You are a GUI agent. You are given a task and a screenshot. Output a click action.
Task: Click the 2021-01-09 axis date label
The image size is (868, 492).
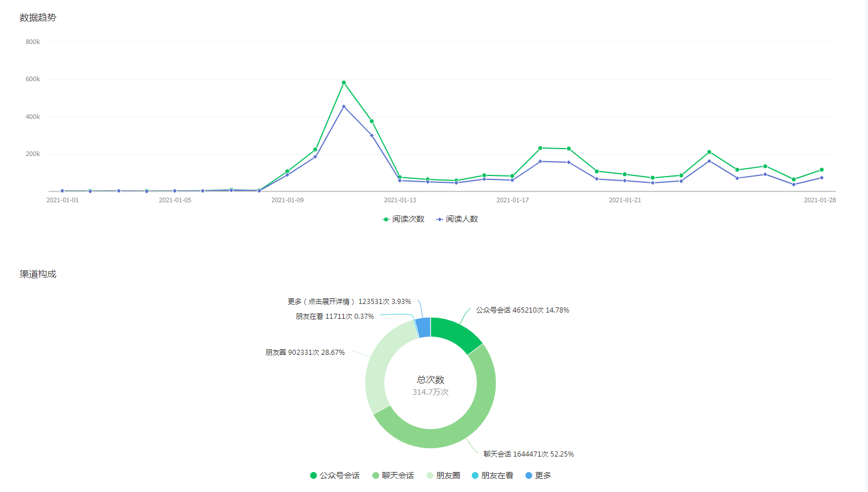coord(287,200)
